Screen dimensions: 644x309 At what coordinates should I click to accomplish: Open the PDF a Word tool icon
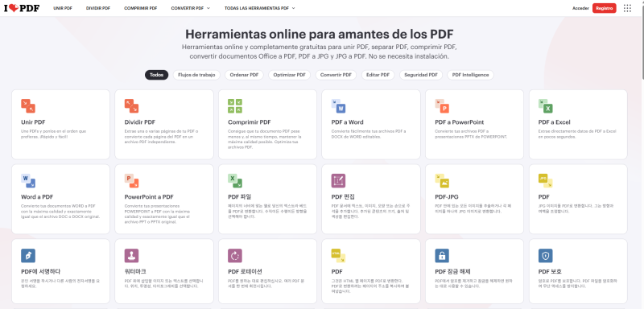tap(338, 106)
